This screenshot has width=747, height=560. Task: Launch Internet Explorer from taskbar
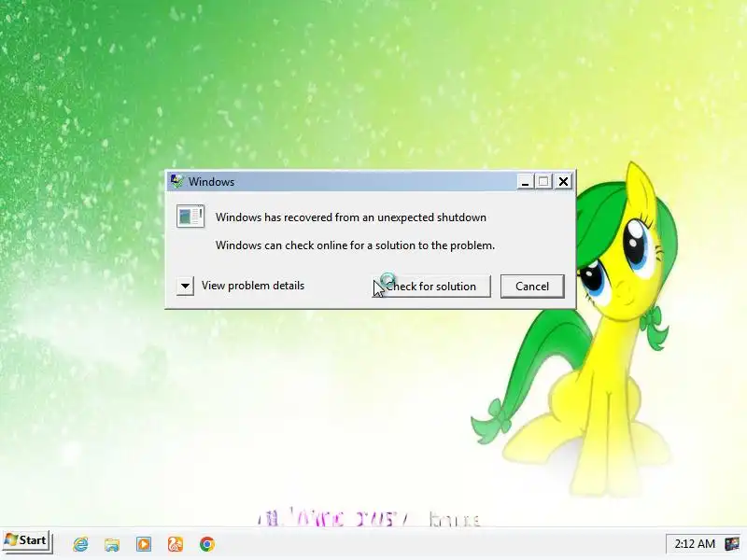tap(80, 544)
